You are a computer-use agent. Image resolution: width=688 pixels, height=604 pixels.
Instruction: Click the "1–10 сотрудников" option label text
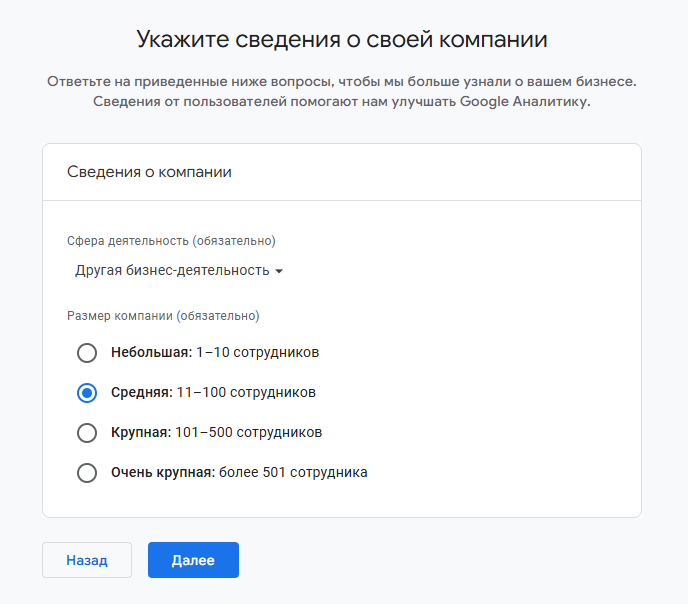258,352
